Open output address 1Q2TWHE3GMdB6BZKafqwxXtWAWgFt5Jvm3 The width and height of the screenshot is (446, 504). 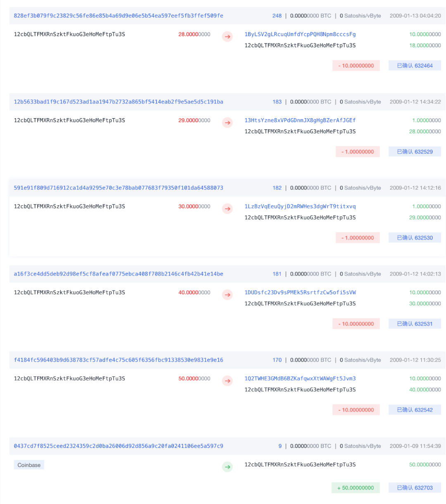click(300, 378)
